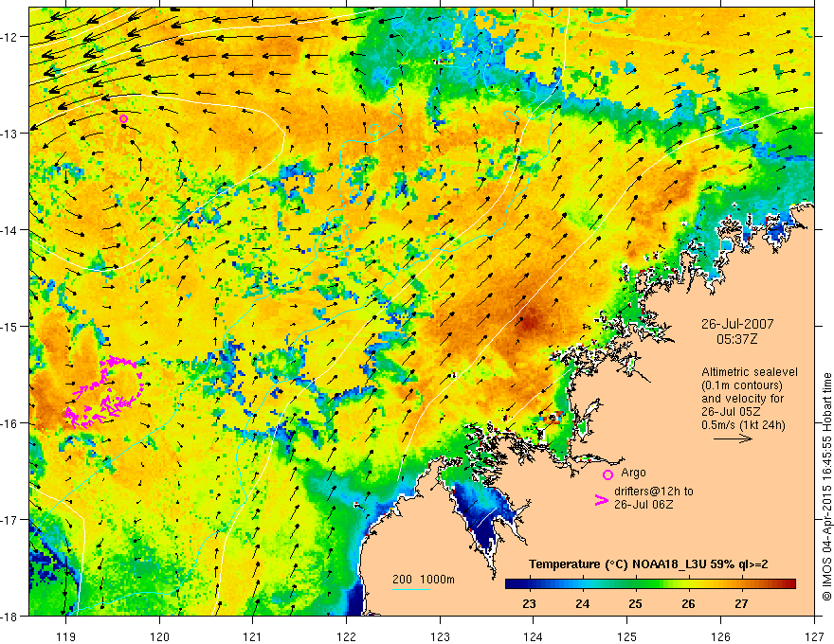
Task: Click the latitude axis label -14
Action: pyautogui.click(x=10, y=229)
